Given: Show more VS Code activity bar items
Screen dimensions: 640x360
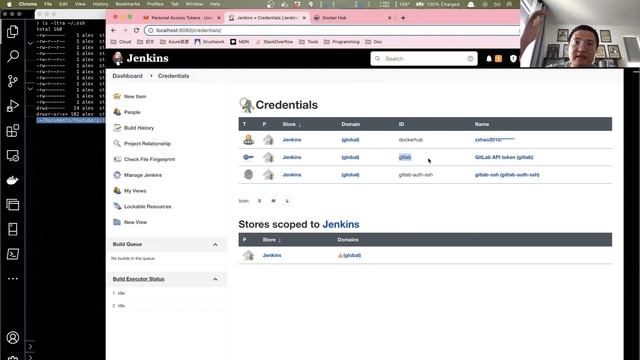Looking at the screenshot, I should (13, 278).
